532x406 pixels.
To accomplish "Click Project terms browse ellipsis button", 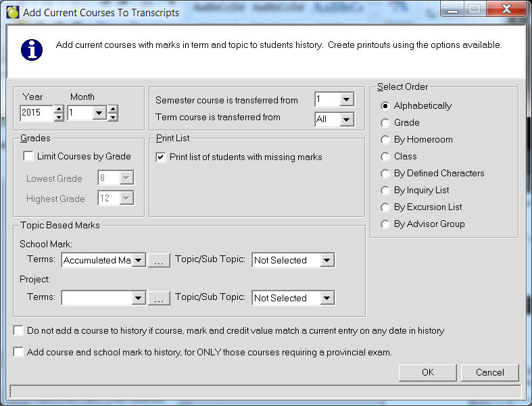I will (159, 298).
